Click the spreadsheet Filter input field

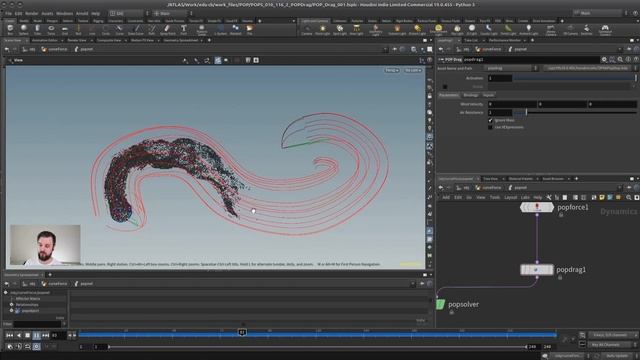tap(37, 324)
